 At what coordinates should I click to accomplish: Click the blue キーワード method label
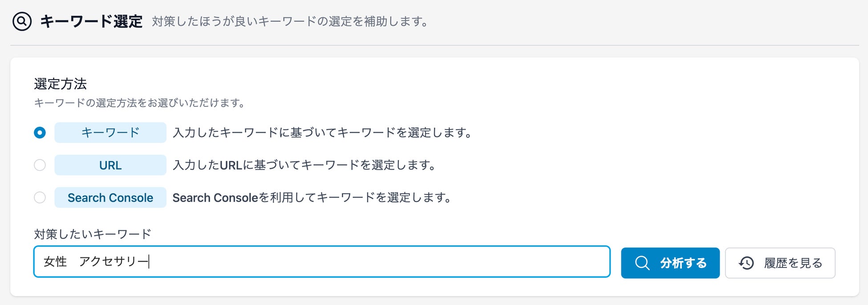[x=110, y=133]
